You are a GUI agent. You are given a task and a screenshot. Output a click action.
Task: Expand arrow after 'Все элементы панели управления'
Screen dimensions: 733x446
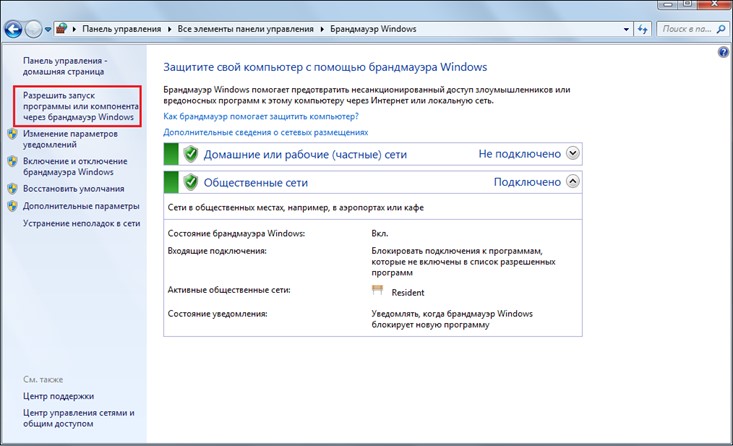pyautogui.click(x=322, y=29)
